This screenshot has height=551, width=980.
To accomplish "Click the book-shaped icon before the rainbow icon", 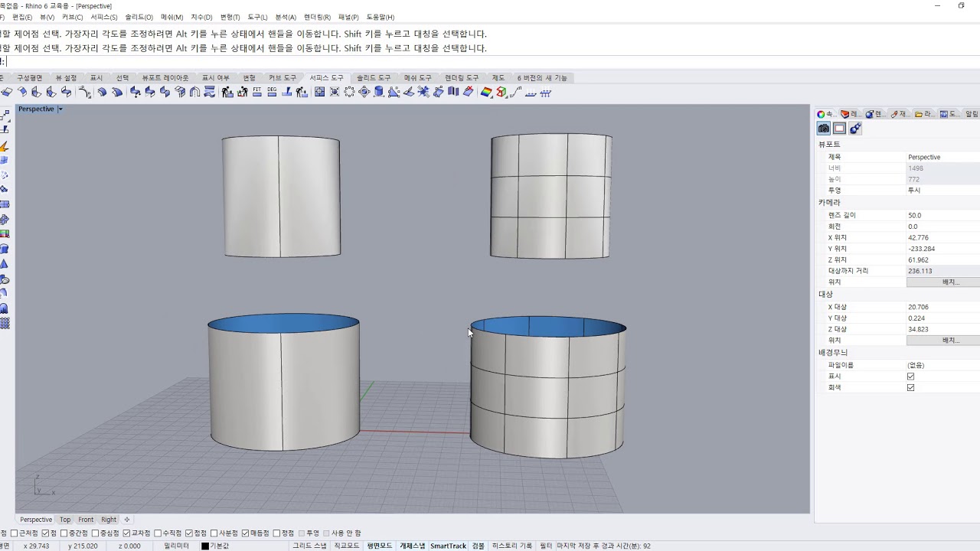I will point(453,92).
